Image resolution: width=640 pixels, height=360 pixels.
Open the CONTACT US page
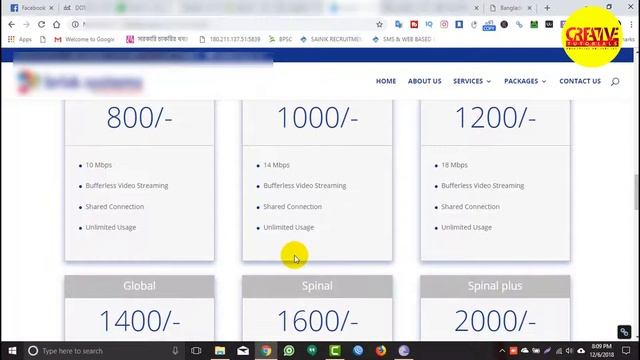tap(580, 81)
